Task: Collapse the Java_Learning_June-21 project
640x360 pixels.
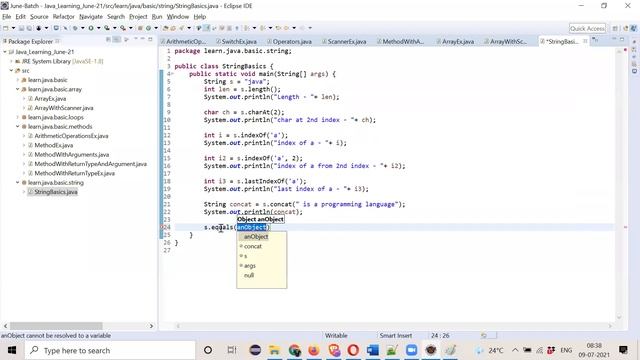Action: (5, 52)
